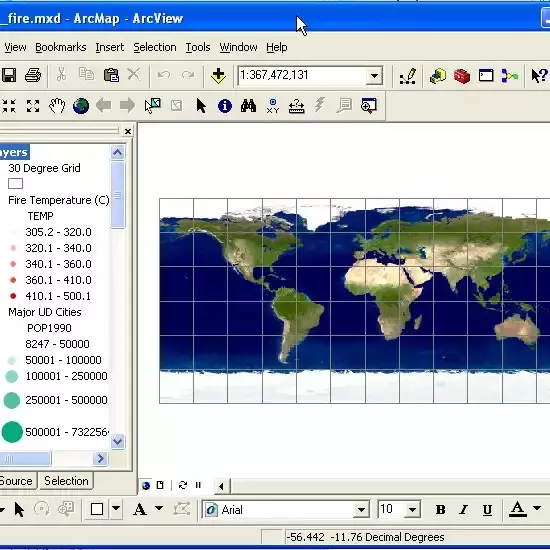Click the Clear Selected Features icon
Image resolution: width=550 pixels, height=550 pixels.
(176, 106)
